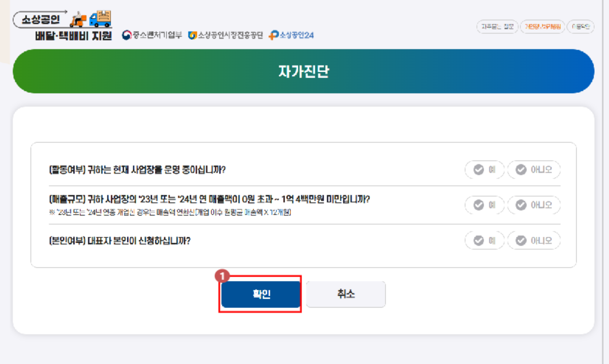Click the 소상공인시장진흥공단 shield icon
Image resolution: width=609 pixels, height=364 pixels.
193,35
